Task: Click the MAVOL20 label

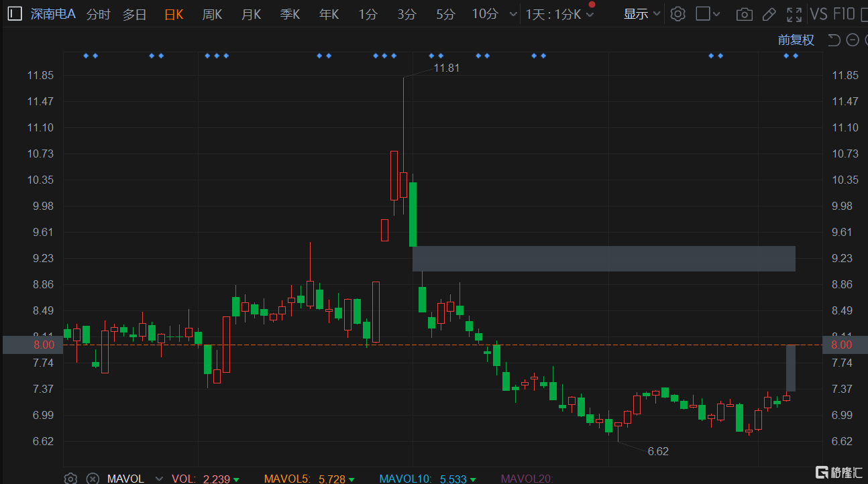Action: 527,479
